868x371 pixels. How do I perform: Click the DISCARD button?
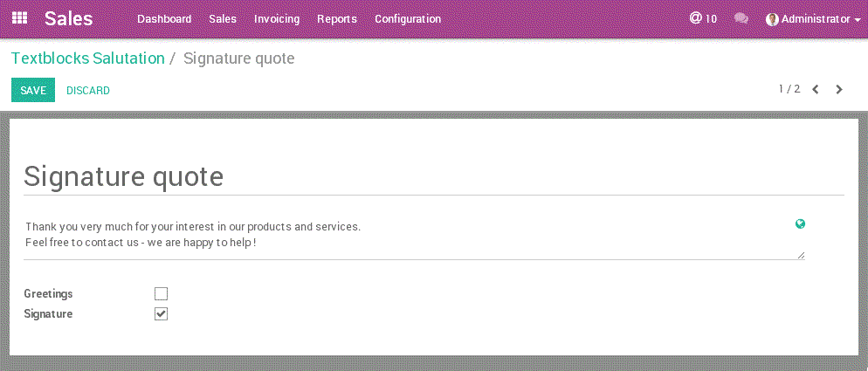click(88, 90)
